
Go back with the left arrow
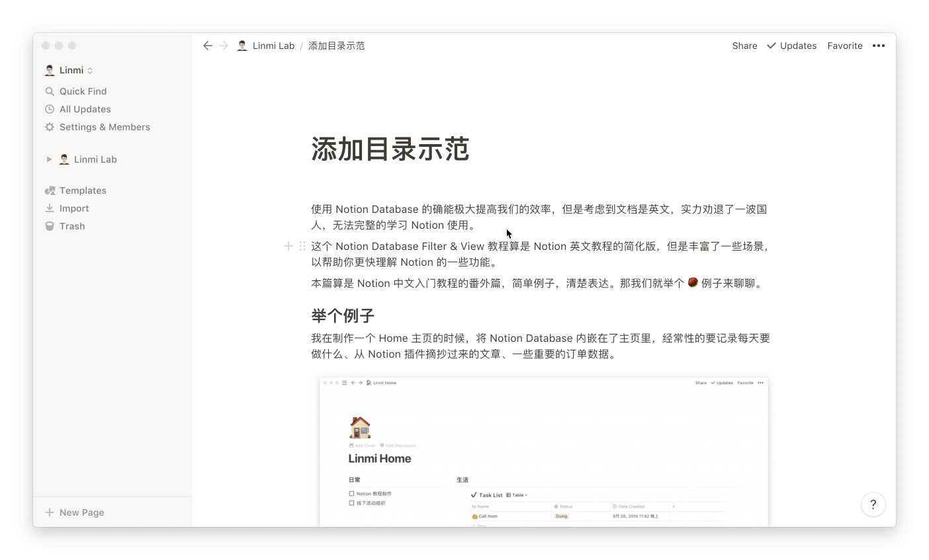[x=208, y=46]
